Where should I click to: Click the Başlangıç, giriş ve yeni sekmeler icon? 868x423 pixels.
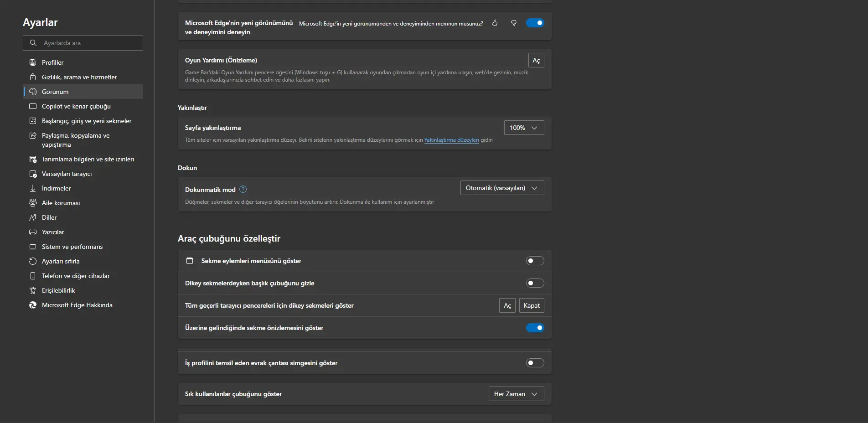[33, 121]
